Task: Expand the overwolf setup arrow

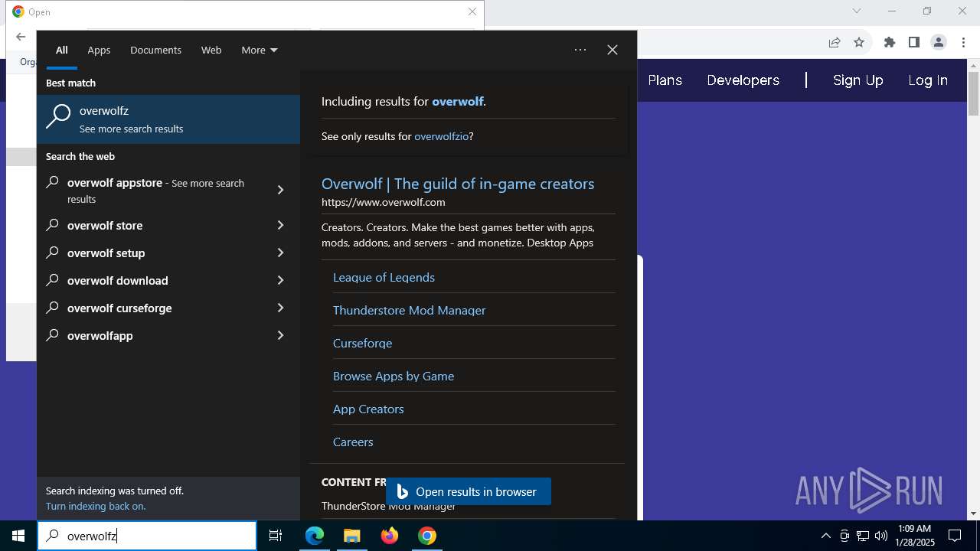Action: tap(280, 253)
